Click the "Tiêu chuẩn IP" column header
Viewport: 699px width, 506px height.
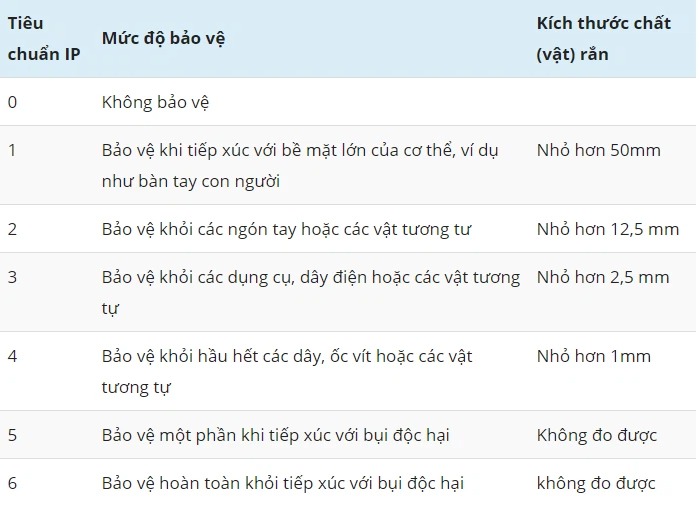pos(44,38)
